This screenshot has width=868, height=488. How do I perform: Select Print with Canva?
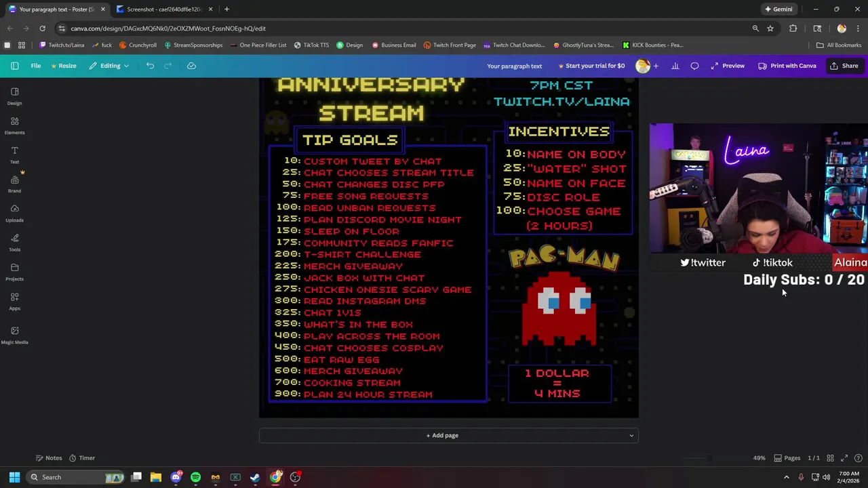787,66
